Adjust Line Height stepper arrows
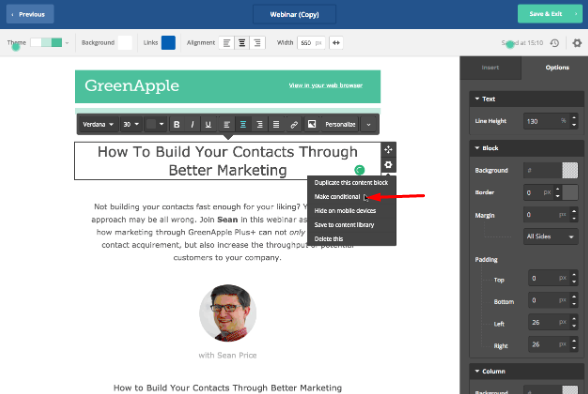 [x=574, y=121]
